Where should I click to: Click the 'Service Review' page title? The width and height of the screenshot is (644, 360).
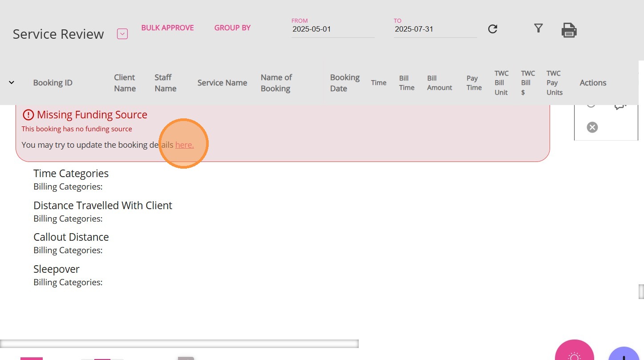[x=58, y=34]
